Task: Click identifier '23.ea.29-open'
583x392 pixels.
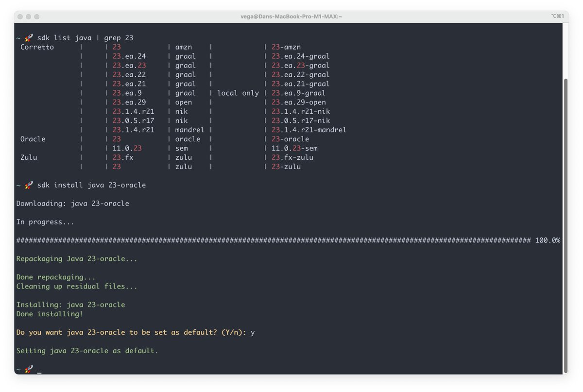Action: (299, 102)
